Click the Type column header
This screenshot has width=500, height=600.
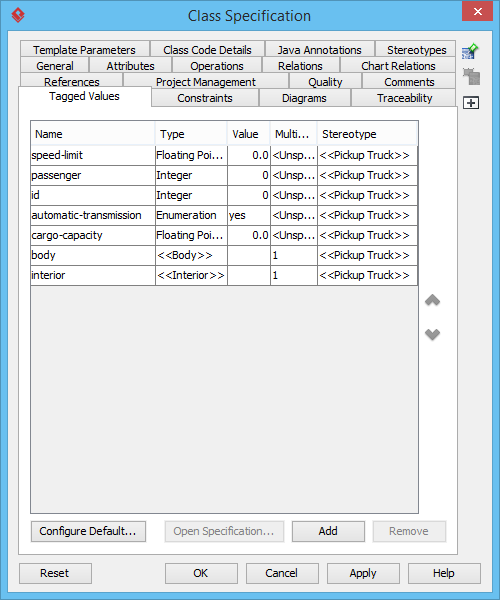191,134
